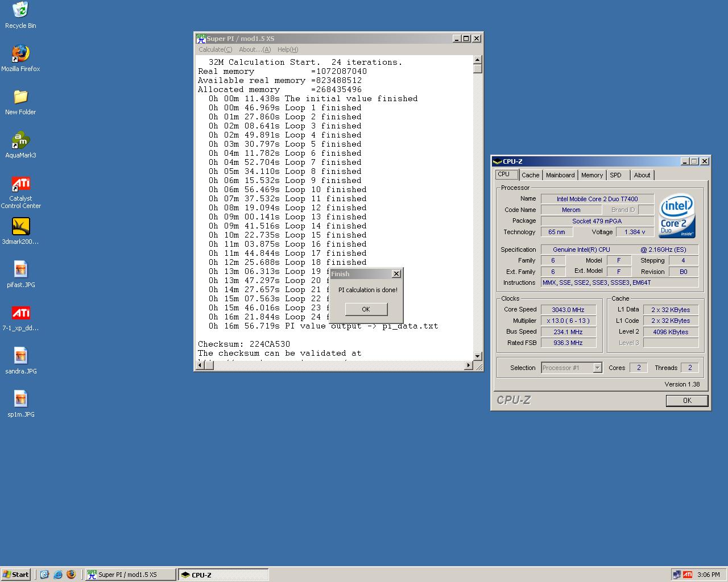
Task: Click Show Desktop quick launch icon
Action: point(44,575)
